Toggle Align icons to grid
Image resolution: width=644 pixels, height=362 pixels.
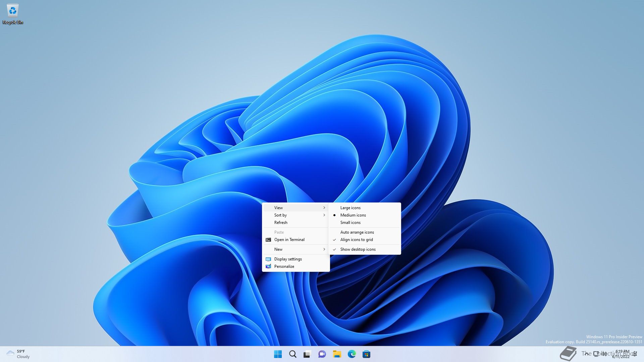365,240
